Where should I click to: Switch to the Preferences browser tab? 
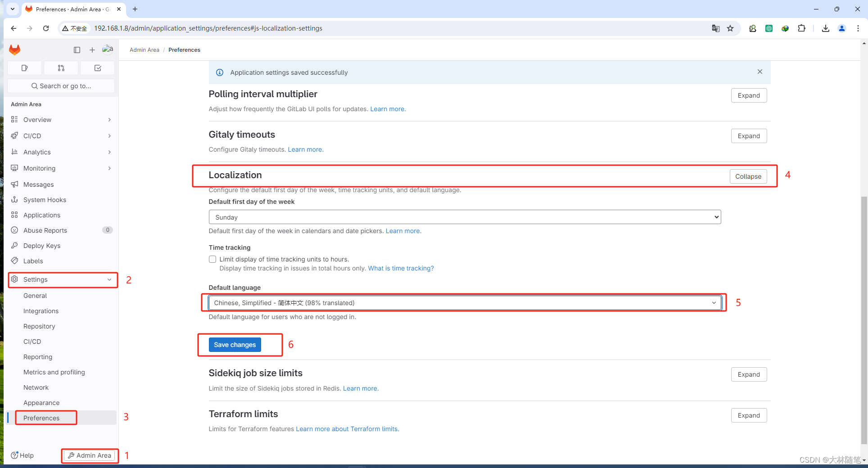[x=70, y=9]
